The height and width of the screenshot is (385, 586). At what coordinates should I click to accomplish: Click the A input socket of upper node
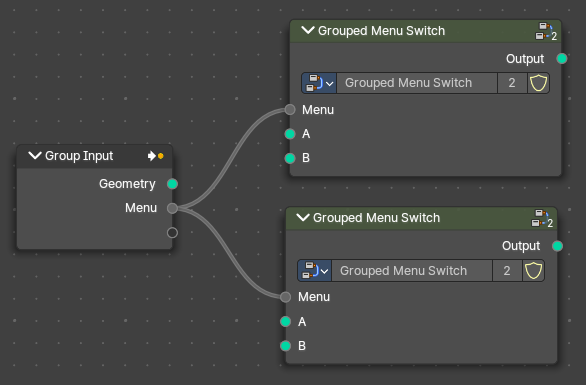click(290, 134)
